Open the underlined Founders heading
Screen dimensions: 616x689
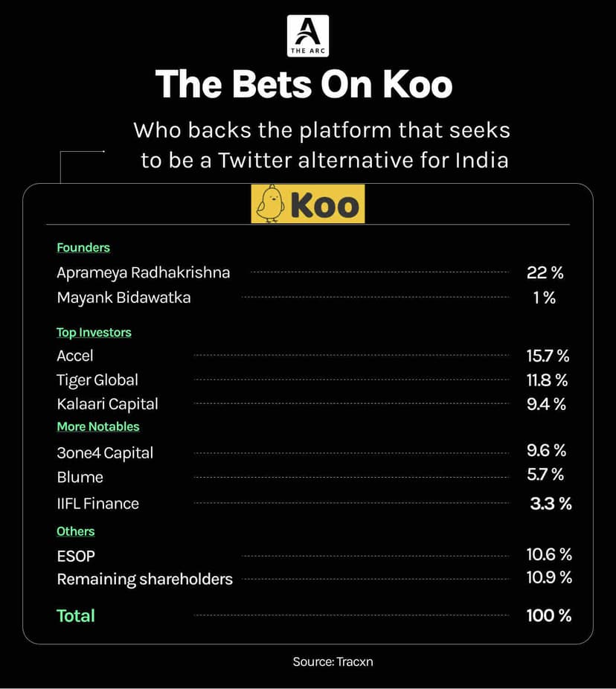pos(83,248)
